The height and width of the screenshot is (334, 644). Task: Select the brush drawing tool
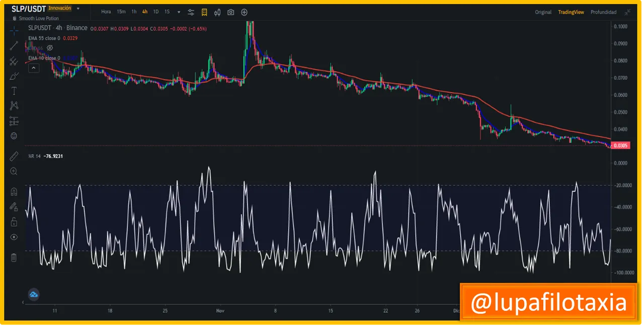click(x=14, y=76)
